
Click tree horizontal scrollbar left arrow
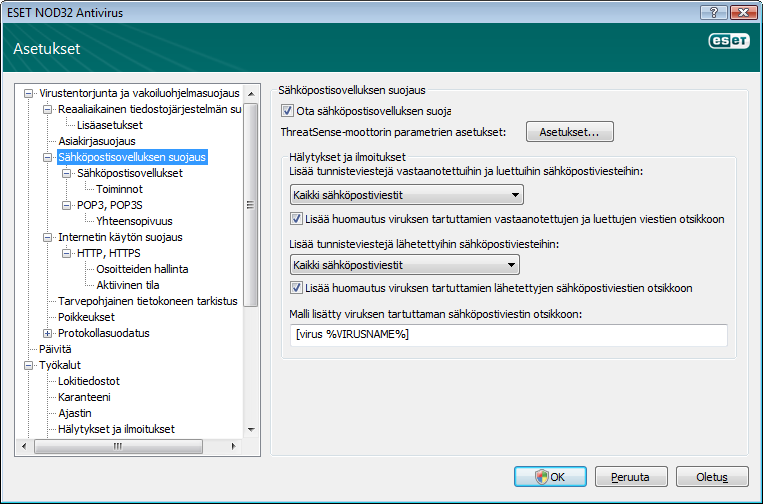click(24, 446)
